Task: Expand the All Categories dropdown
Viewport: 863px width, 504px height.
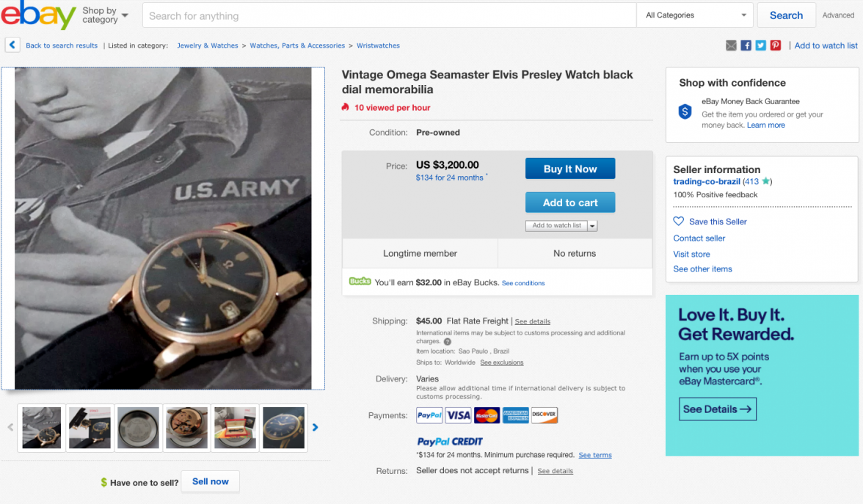Action: point(695,15)
